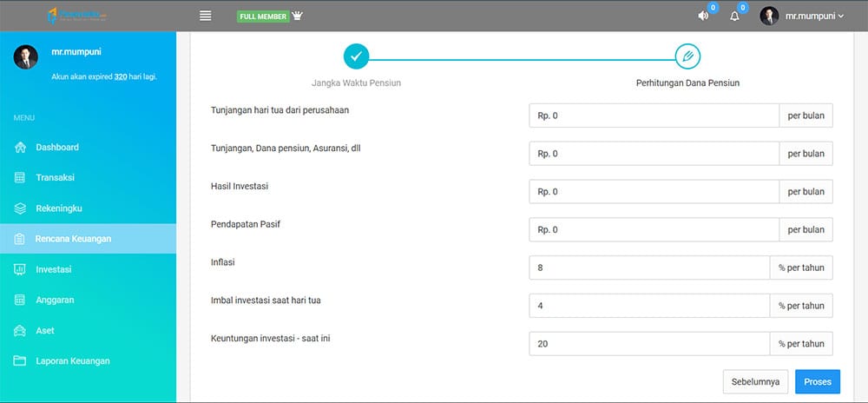Click the Investasi chart icon

point(21,269)
